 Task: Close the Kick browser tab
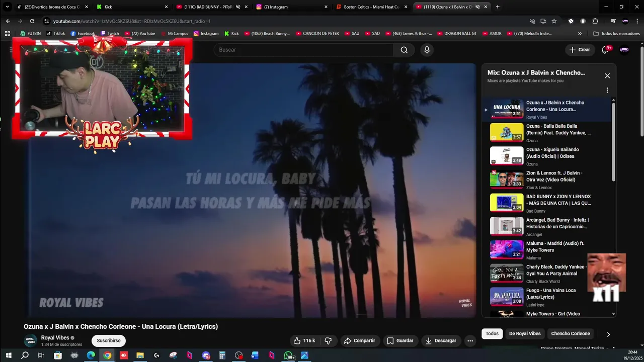167,7
